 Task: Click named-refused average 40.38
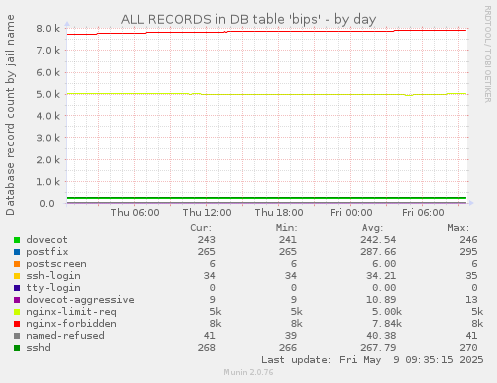(x=381, y=336)
